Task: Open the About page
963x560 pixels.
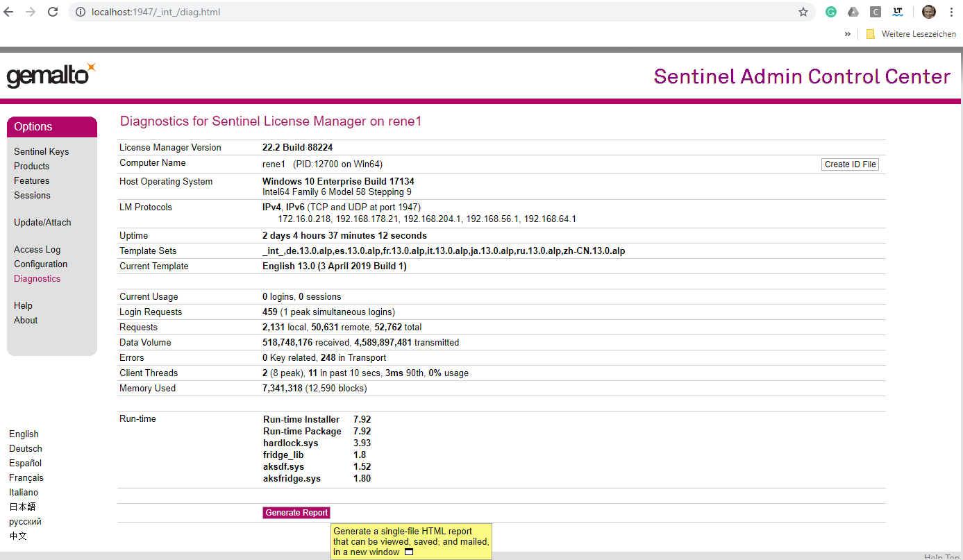Action: (x=25, y=320)
